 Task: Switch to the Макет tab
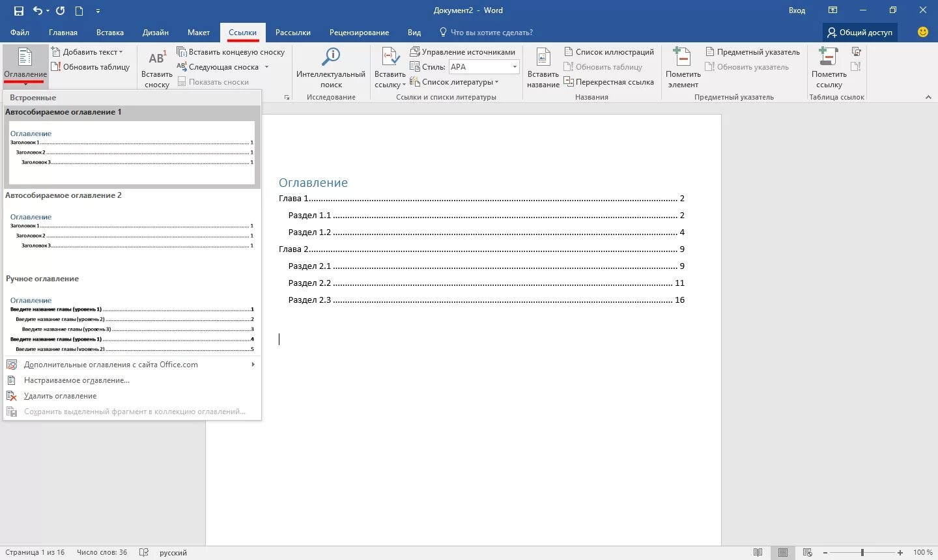pos(199,33)
